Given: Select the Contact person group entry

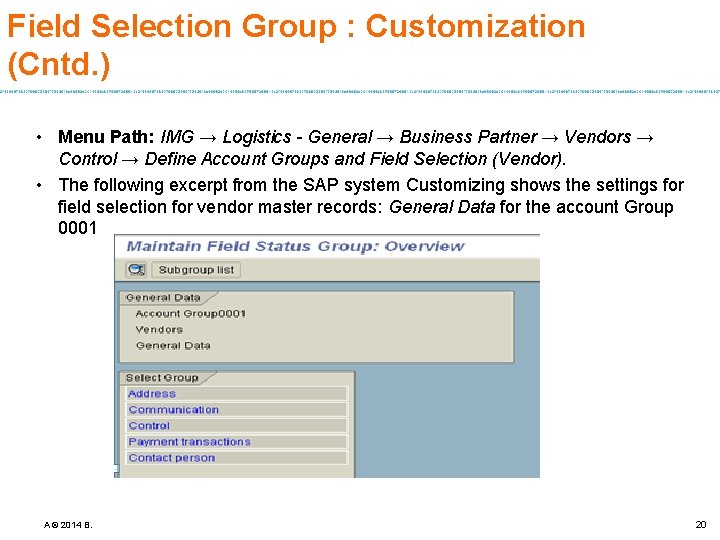Looking at the screenshot, I should pyautogui.click(x=236, y=458).
